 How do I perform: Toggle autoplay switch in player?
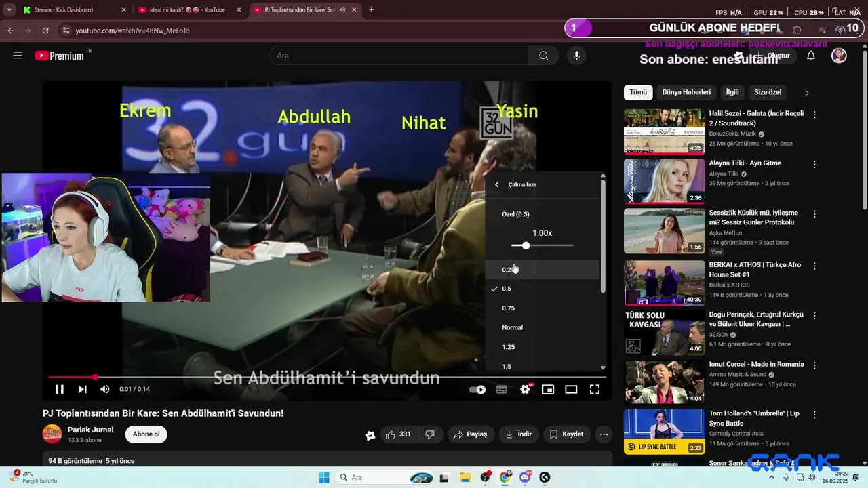tap(477, 390)
